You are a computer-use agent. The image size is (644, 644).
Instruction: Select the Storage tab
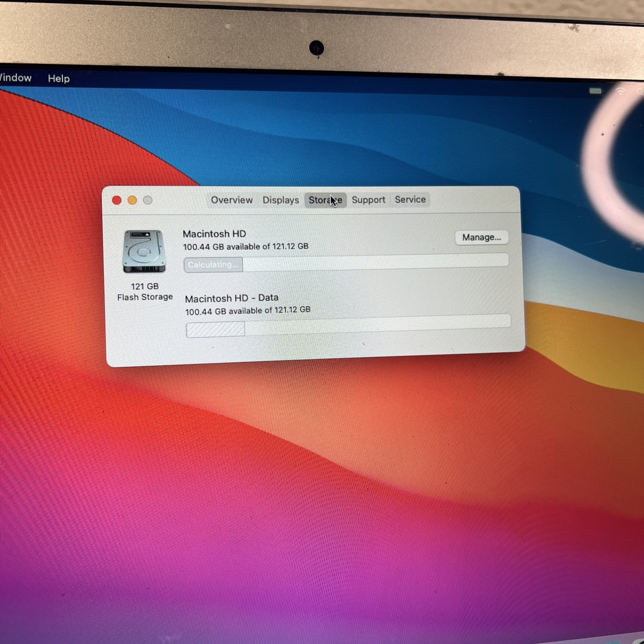pos(325,200)
